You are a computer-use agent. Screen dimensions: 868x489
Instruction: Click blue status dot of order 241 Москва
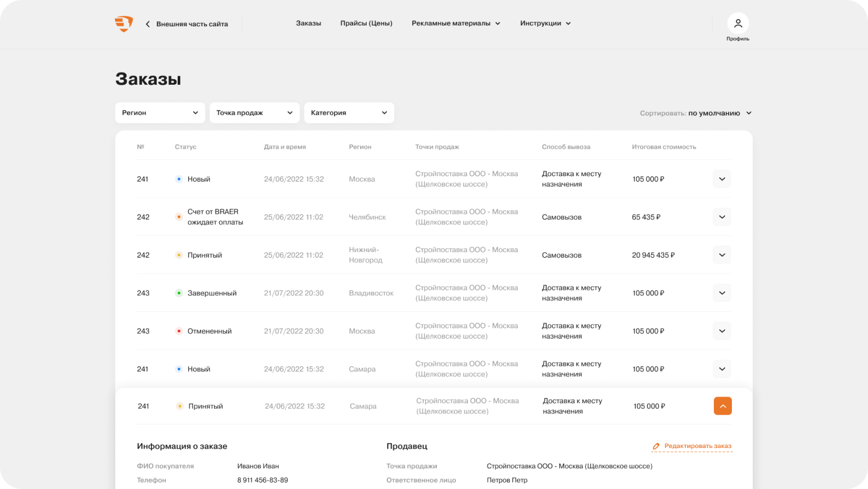click(179, 179)
